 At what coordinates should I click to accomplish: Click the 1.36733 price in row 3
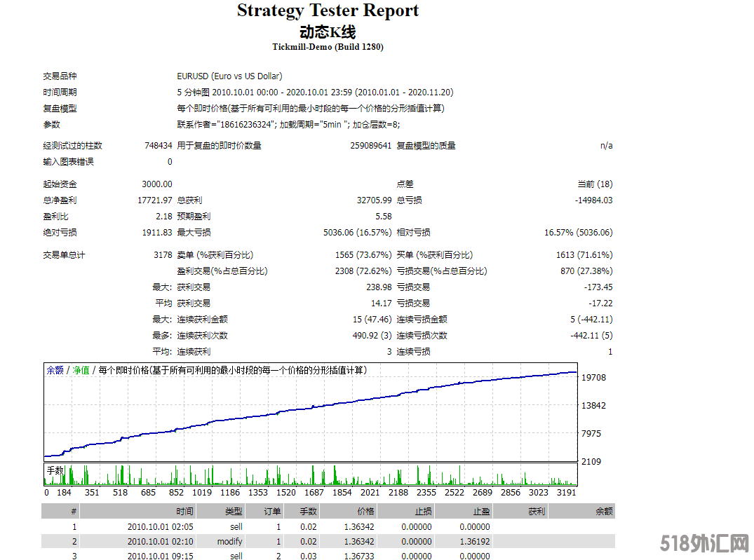tap(359, 556)
